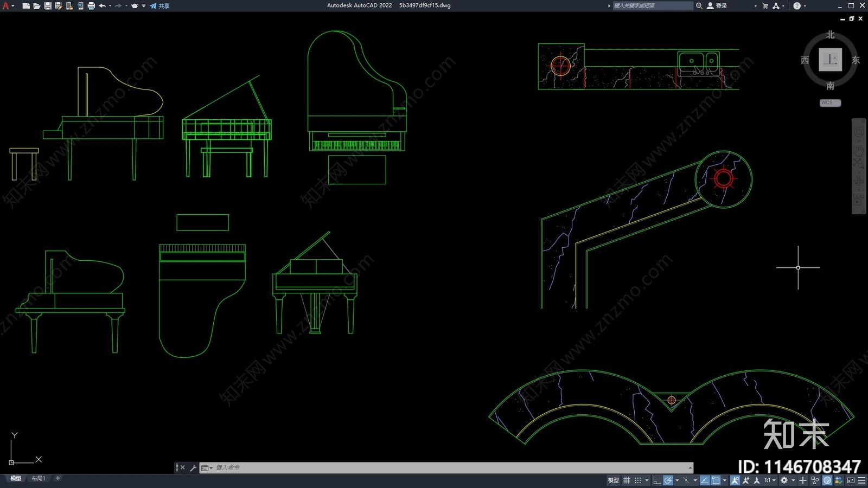This screenshot has width=868, height=488.
Task: Switch to the 模型 layout tab
Action: (16, 478)
